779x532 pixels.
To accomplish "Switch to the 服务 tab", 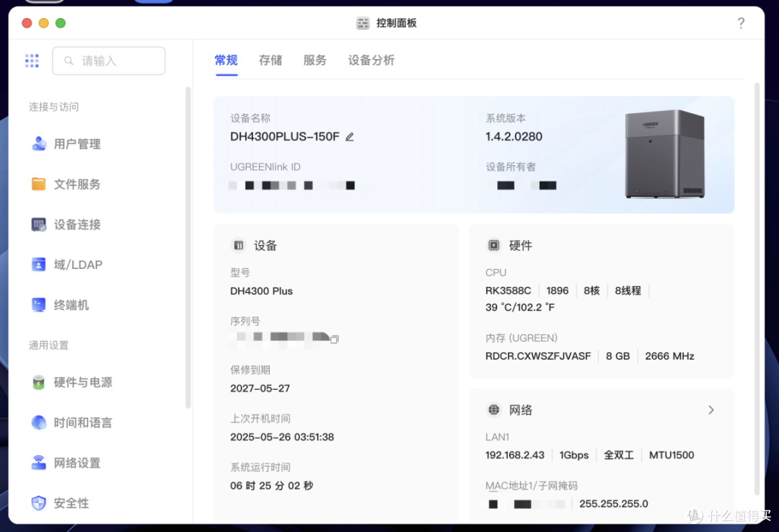I will 315,60.
